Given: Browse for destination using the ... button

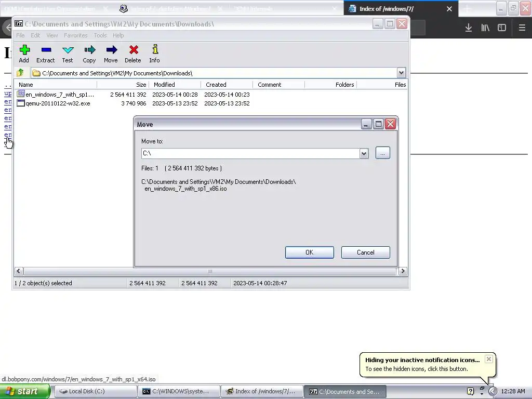Looking at the screenshot, I should pos(383,153).
